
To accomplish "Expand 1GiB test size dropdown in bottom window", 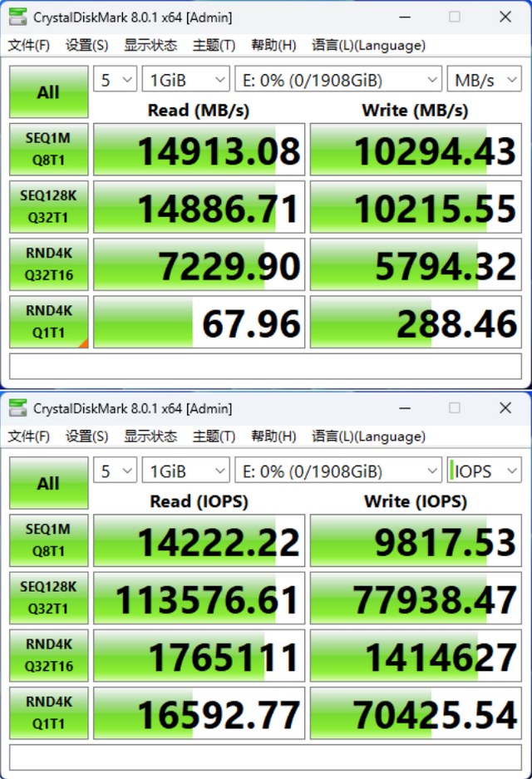I will pos(185,471).
